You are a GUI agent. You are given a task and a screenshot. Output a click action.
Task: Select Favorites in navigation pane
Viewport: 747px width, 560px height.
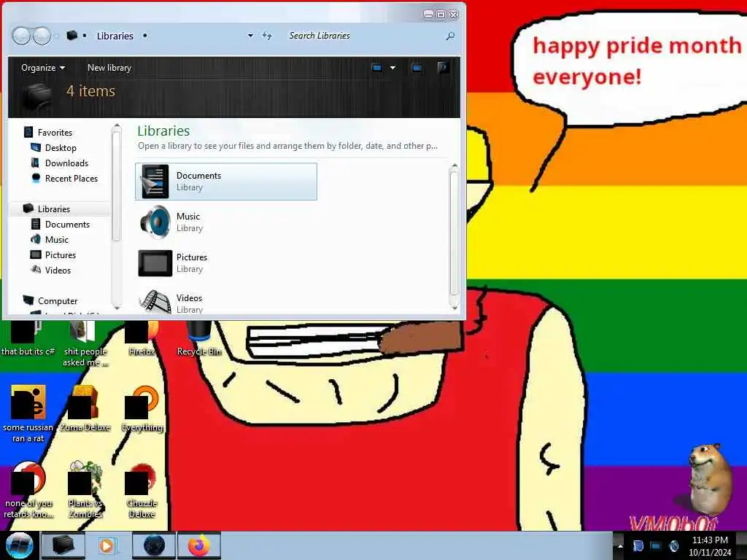pyautogui.click(x=55, y=133)
